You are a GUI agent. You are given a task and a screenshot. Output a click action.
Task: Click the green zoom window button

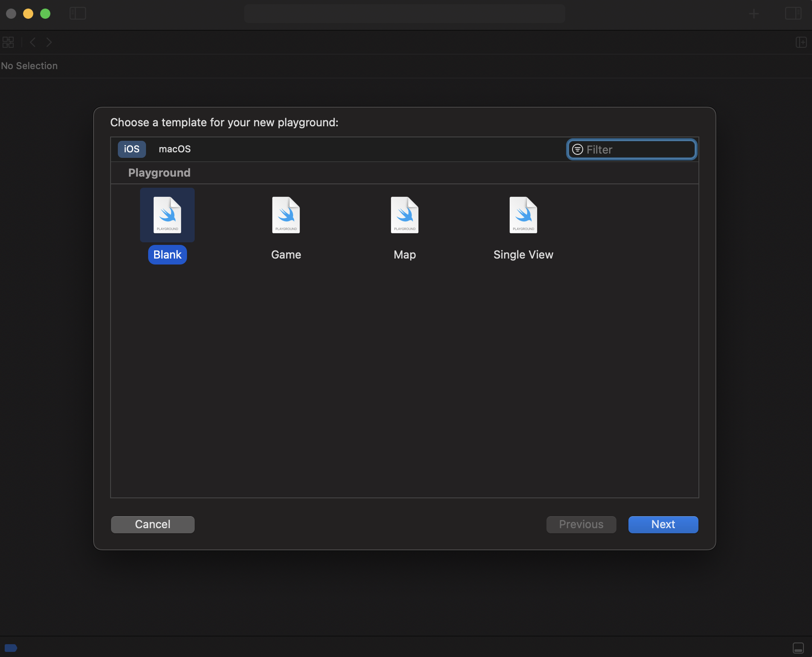pyautogui.click(x=45, y=14)
